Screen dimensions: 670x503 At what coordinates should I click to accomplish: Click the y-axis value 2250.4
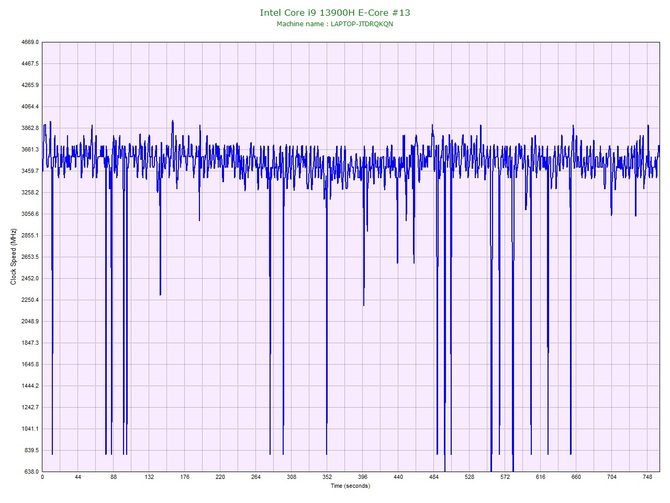point(29,300)
